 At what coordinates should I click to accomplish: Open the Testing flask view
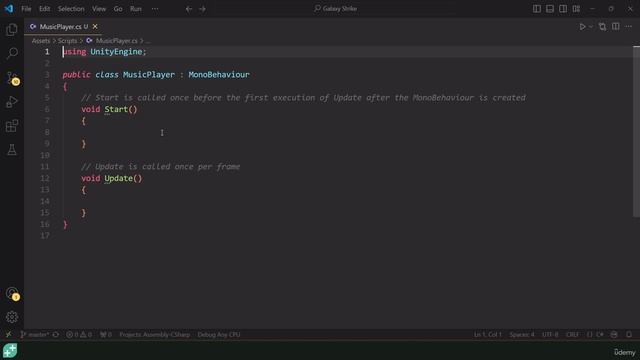[x=12, y=149]
